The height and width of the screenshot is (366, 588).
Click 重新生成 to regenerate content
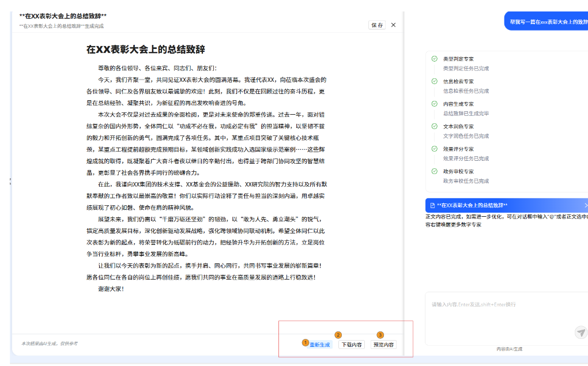(320, 345)
